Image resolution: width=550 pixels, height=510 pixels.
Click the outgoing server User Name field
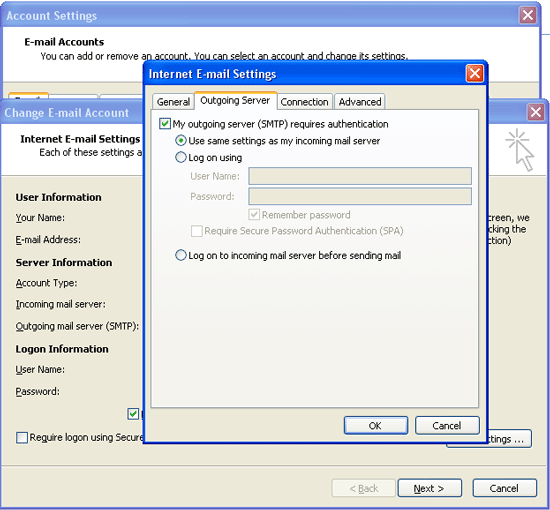coord(360,176)
